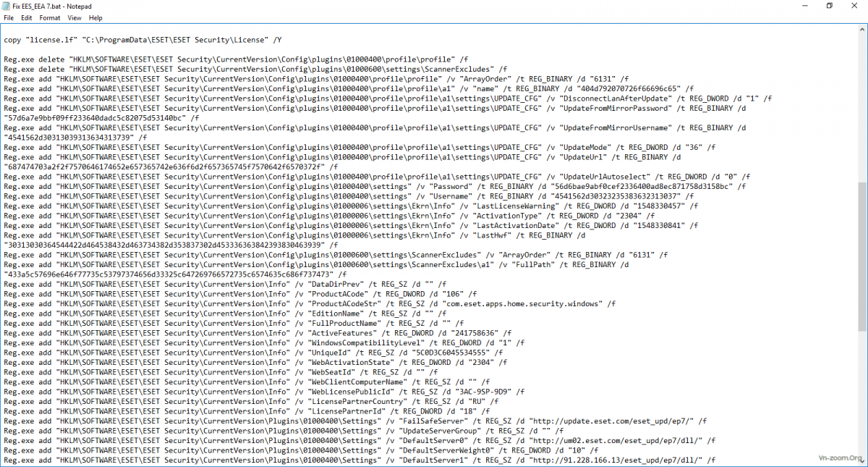Click the vertical scrollbar up arrow
This screenshot has height=467, width=868.
tap(862, 28)
